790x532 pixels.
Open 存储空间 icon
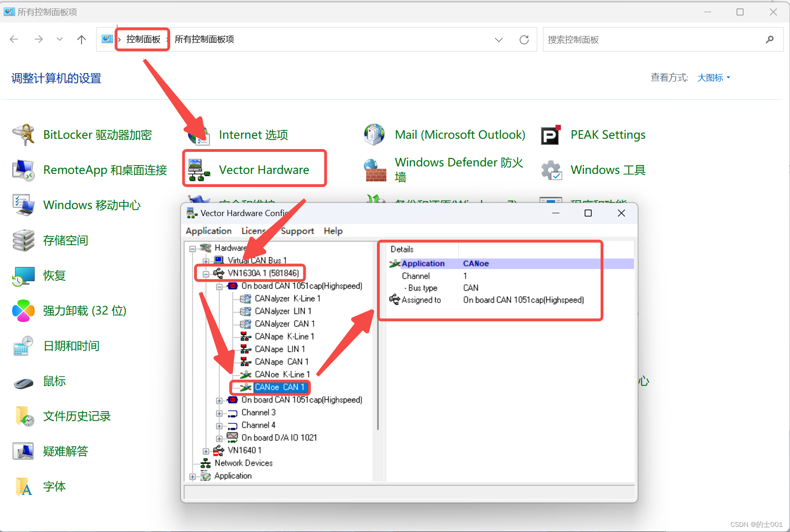coord(23,240)
